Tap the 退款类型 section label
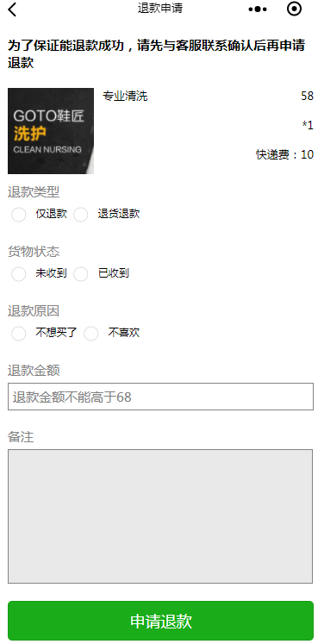Viewport: 318px width, 644px height. pos(34,191)
